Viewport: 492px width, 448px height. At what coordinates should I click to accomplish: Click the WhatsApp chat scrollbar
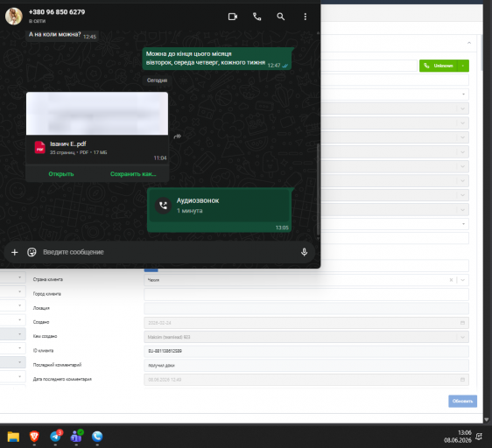point(318,190)
